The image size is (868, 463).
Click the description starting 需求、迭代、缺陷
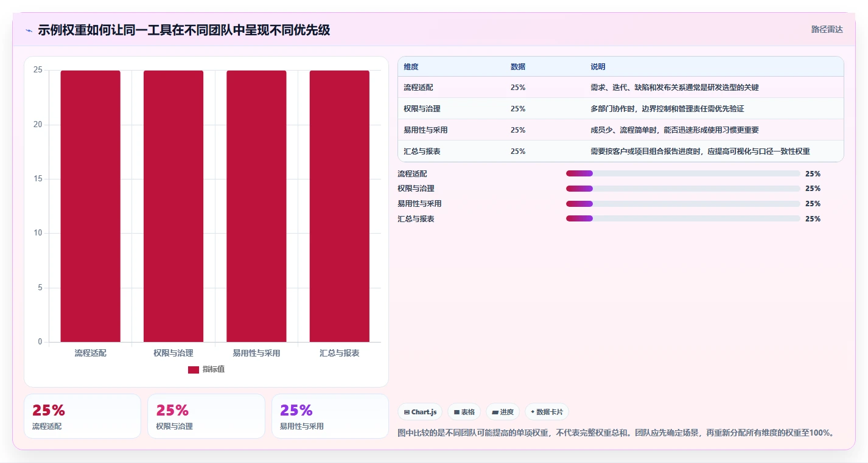click(674, 88)
